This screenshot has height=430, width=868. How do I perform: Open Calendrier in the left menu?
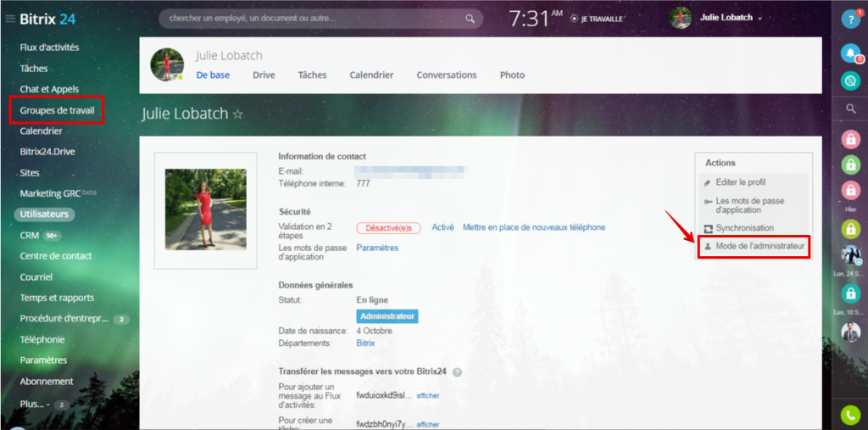pyautogui.click(x=41, y=131)
